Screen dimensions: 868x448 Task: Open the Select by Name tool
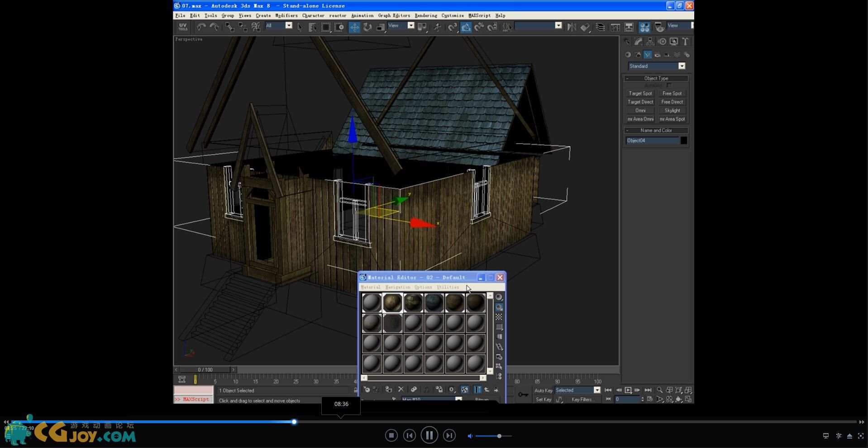click(312, 27)
